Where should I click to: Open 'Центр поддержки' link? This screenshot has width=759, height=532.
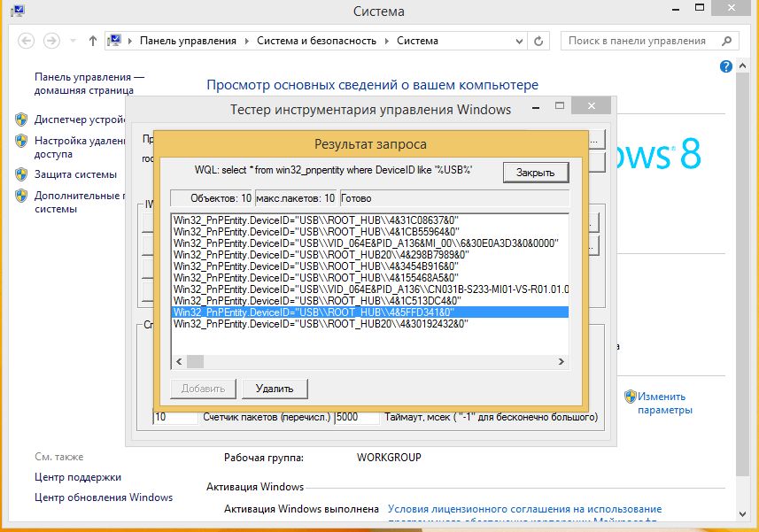pos(78,477)
